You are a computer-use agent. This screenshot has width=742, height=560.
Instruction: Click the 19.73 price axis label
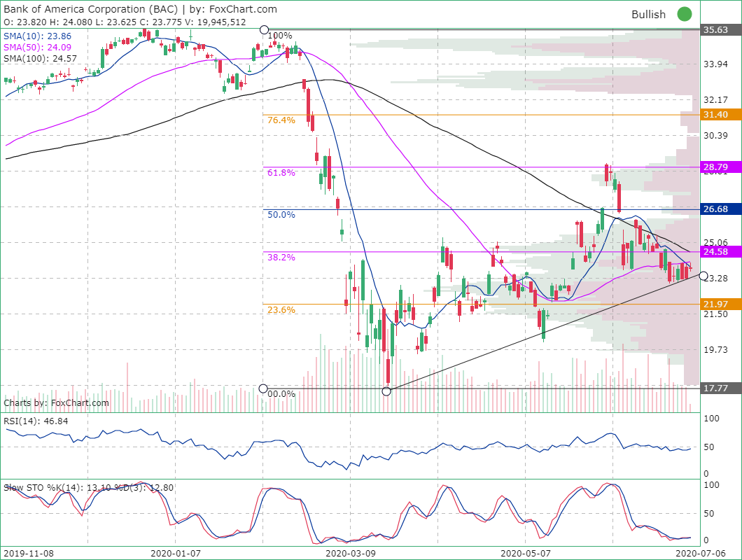click(x=715, y=350)
